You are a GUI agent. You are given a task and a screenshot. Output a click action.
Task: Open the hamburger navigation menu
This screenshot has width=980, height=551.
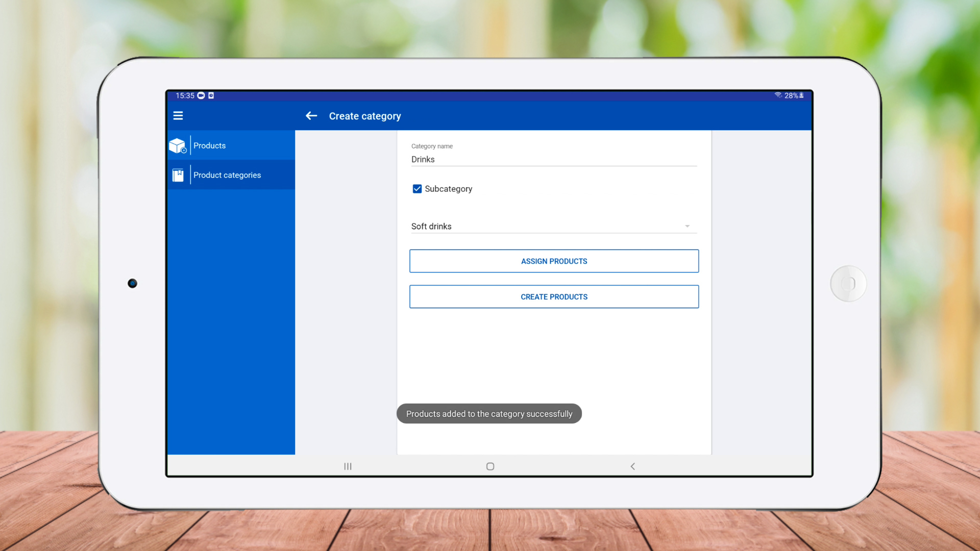click(x=178, y=116)
